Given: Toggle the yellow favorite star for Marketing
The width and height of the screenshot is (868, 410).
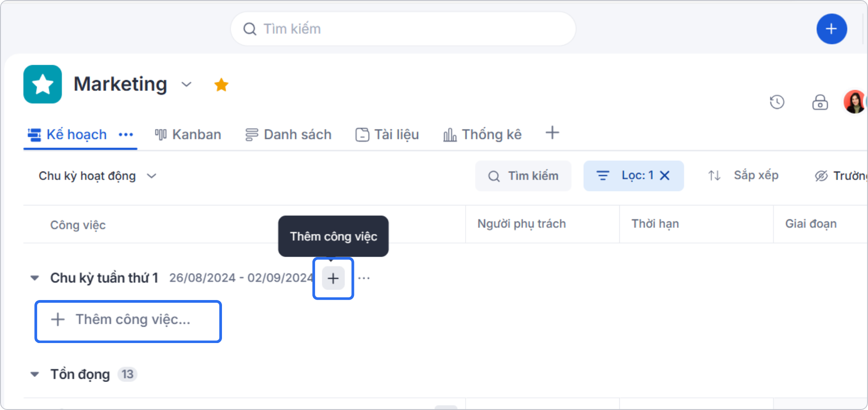Looking at the screenshot, I should pos(221,84).
